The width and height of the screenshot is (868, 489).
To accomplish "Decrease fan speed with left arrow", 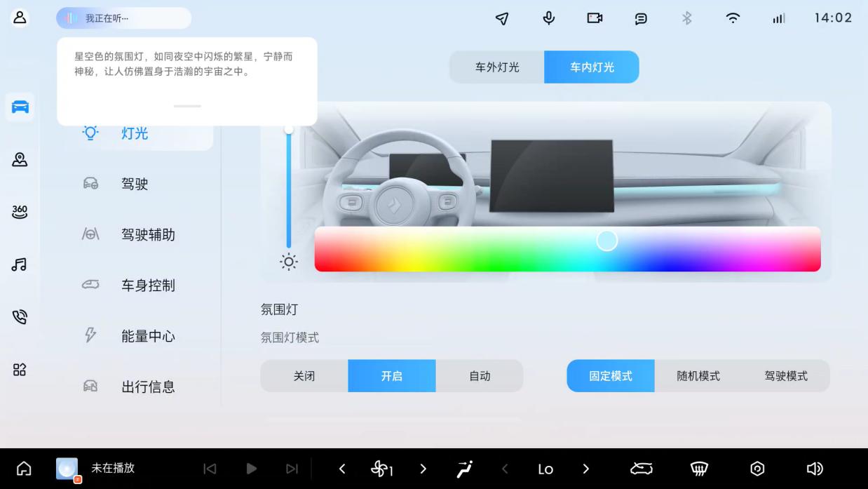I will click(342, 469).
